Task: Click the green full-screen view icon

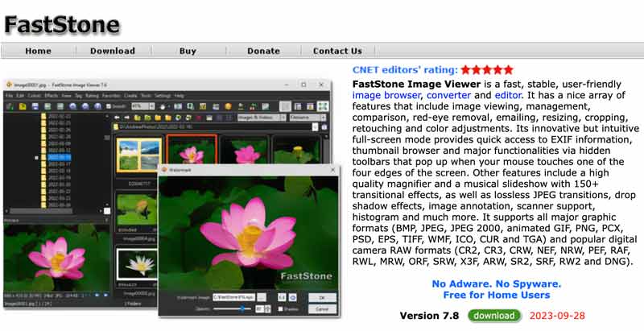Action: click(323, 106)
